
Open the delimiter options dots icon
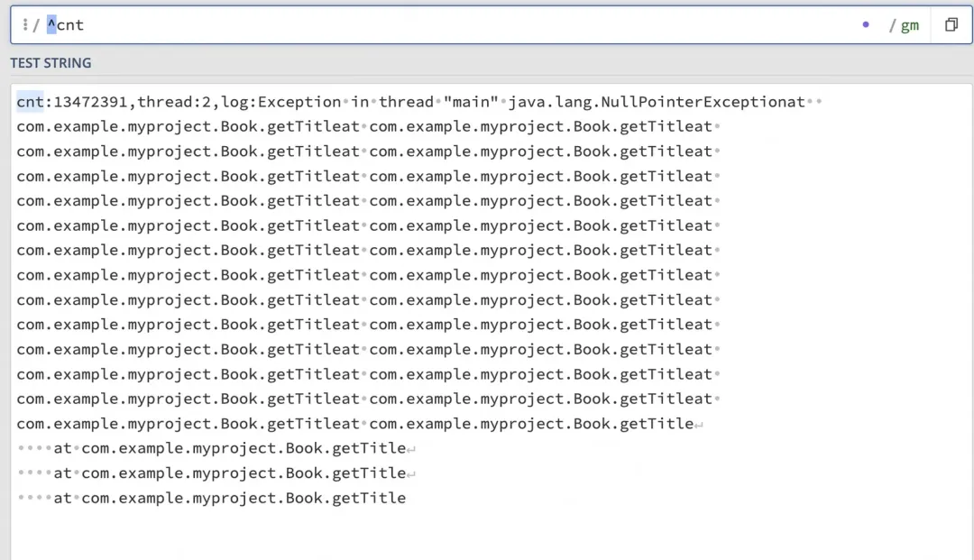(x=25, y=25)
